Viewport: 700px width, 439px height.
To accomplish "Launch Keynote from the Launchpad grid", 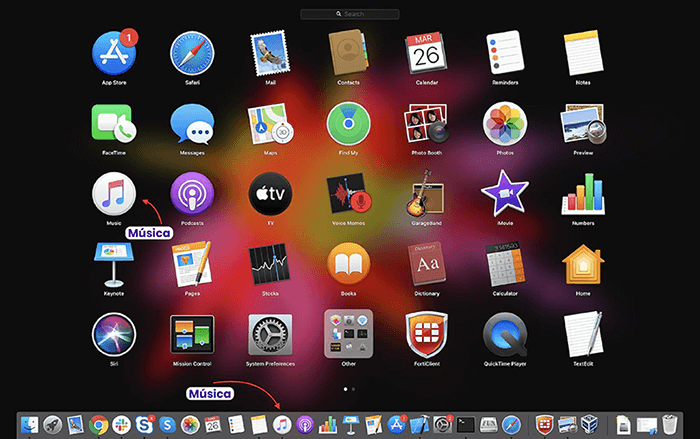I will click(x=114, y=264).
